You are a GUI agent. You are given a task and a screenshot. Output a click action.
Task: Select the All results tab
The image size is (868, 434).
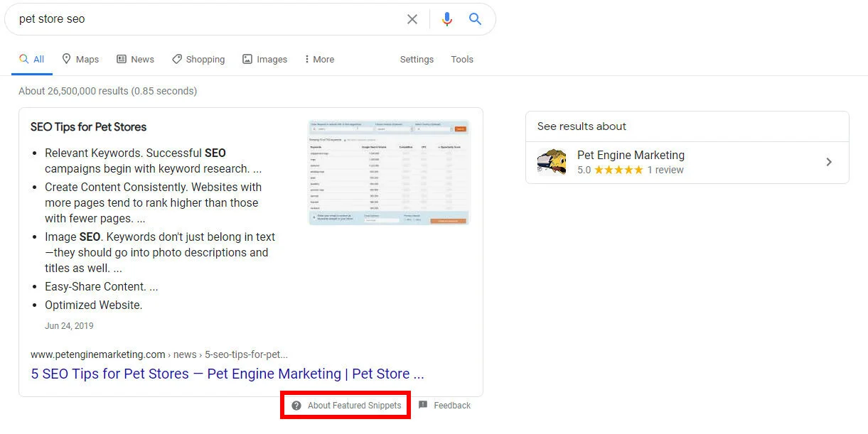pos(32,60)
